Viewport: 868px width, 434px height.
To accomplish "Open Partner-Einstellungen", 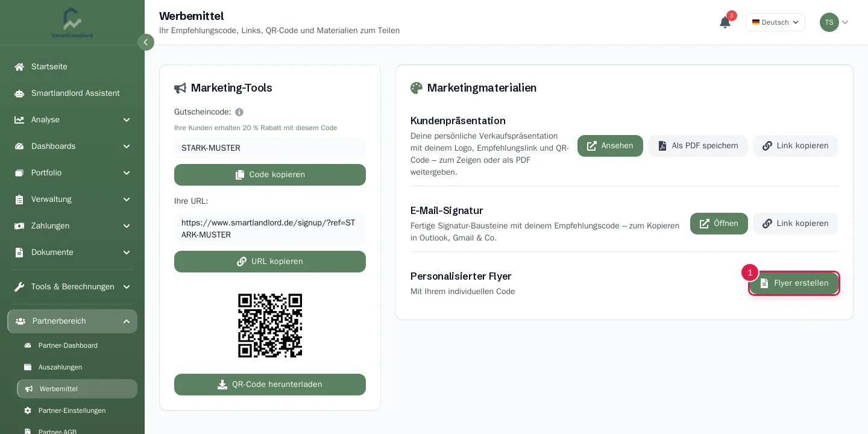I will pyautogui.click(x=77, y=410).
